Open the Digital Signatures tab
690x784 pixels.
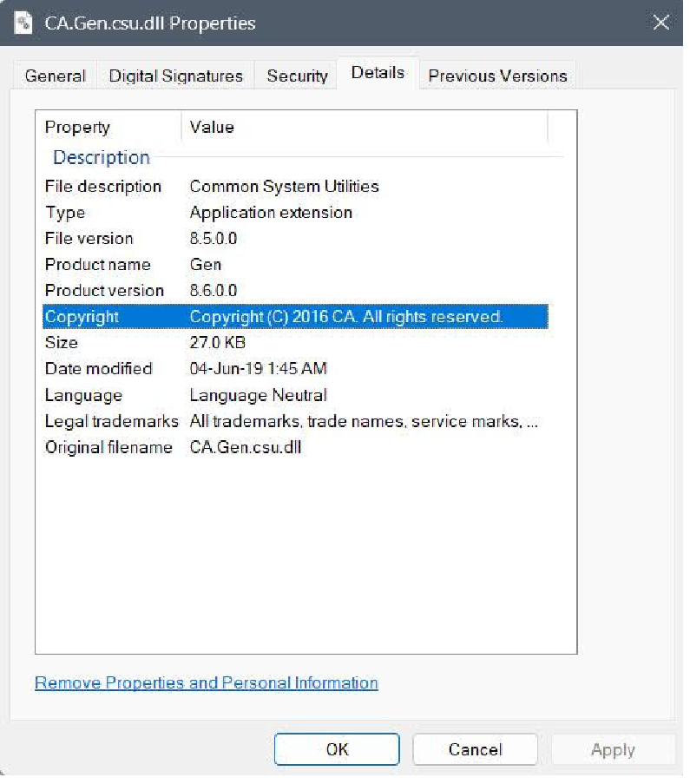pyautogui.click(x=175, y=76)
